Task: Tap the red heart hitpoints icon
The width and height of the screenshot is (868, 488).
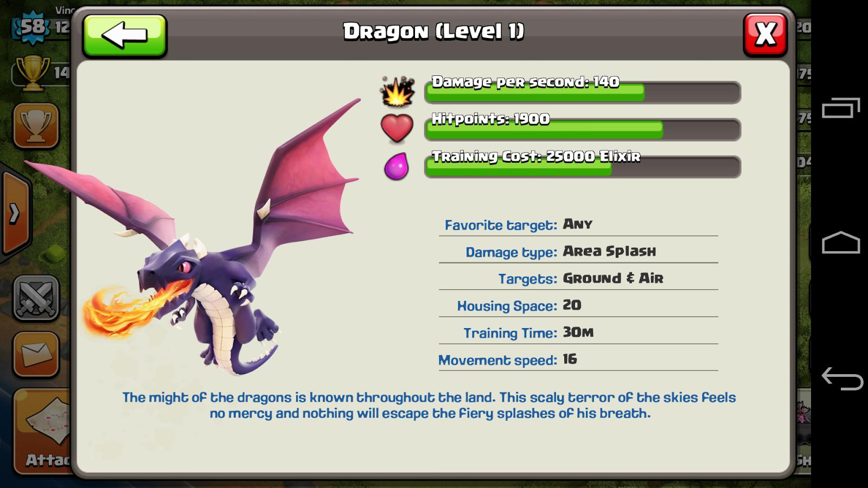Action: [x=397, y=128]
